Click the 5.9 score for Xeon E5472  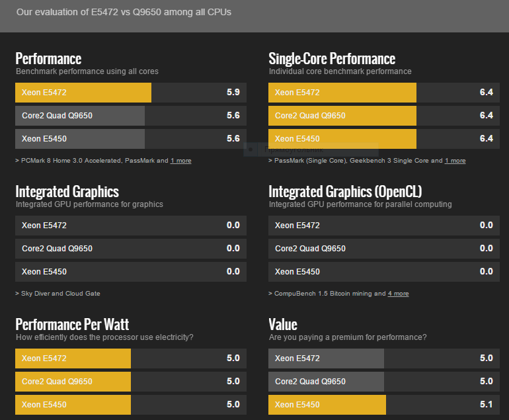pos(233,92)
